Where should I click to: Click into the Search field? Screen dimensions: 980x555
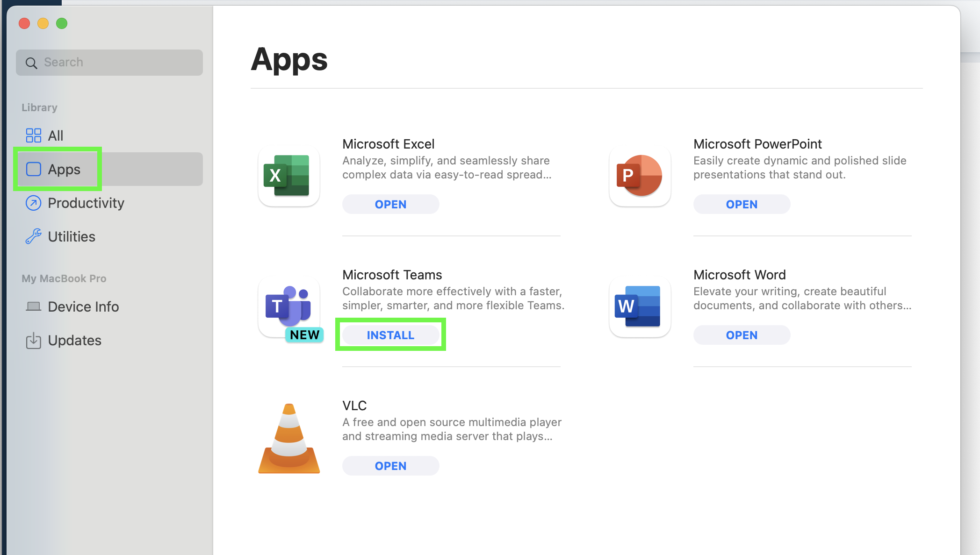117,63
